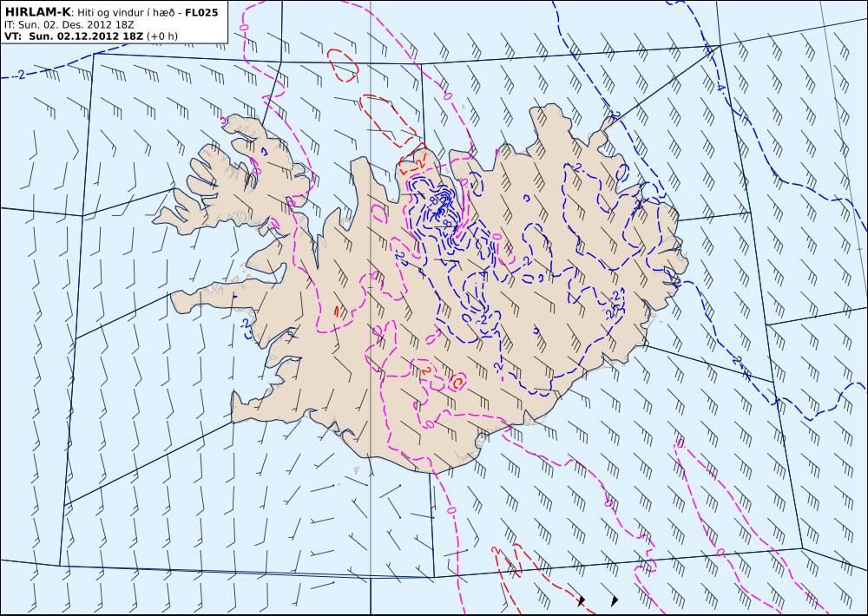868x616 pixels.
Task: Select the 'IT: Sun. 02. Des. 2012 18Z' line
Action: point(69,25)
